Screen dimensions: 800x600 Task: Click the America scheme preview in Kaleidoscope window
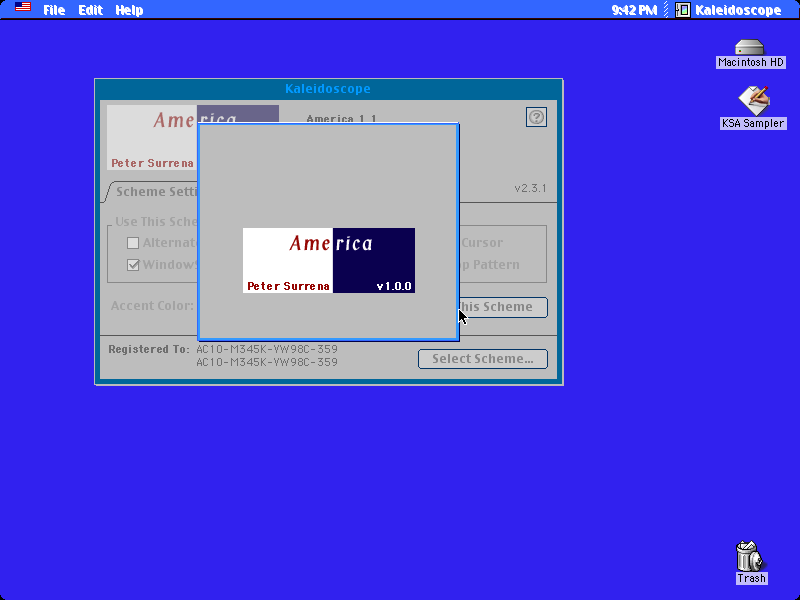point(152,137)
